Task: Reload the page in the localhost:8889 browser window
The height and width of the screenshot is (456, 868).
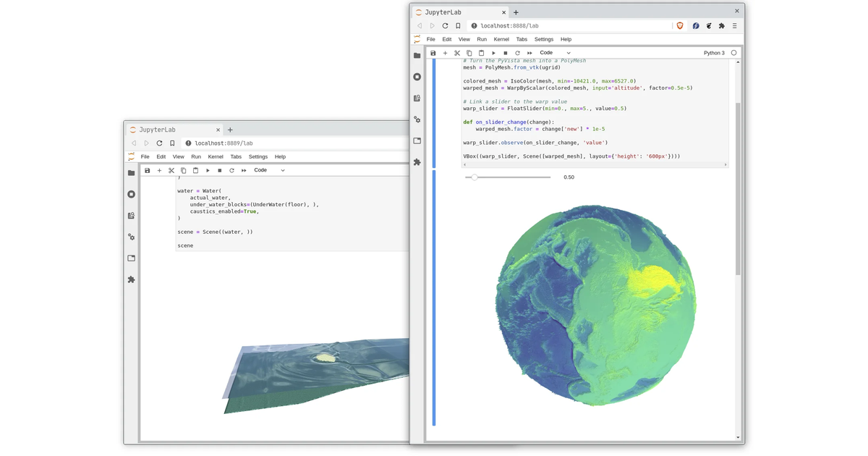Action: click(159, 143)
